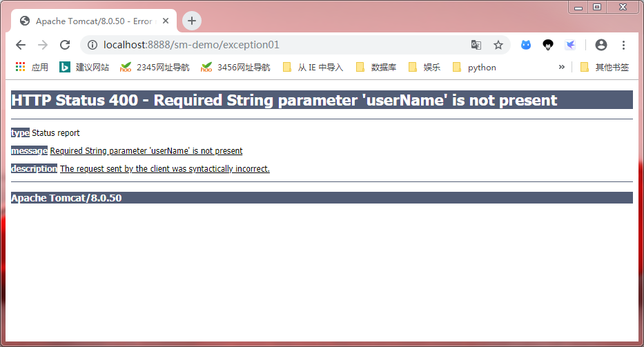Open the 其他书签 bookmark folder

[604, 68]
